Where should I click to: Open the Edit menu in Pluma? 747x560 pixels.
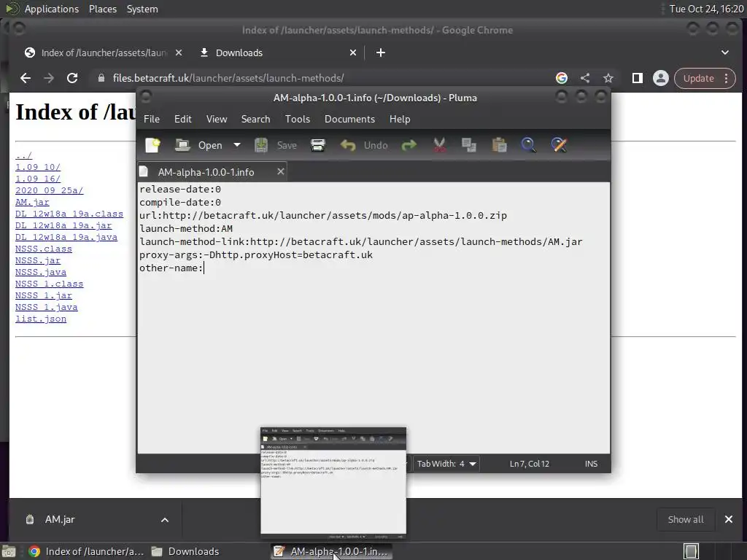tap(183, 119)
